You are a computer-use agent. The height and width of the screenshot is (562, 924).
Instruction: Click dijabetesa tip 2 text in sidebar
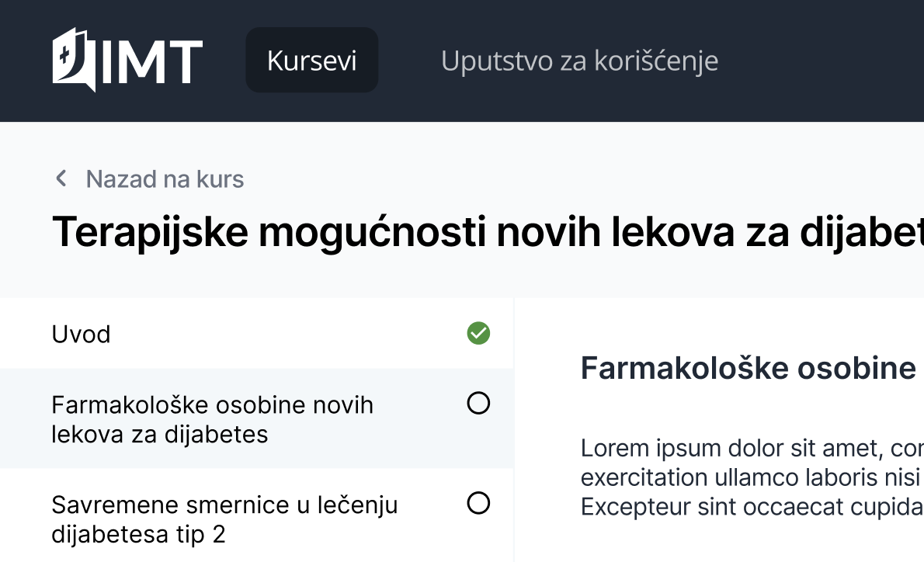point(138,535)
